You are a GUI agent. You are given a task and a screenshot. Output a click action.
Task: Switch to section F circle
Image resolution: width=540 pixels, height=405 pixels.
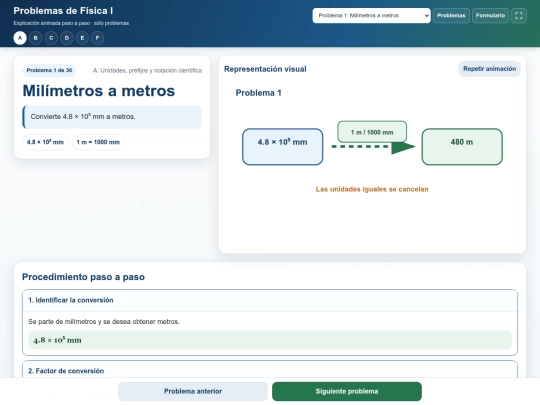[97, 38]
